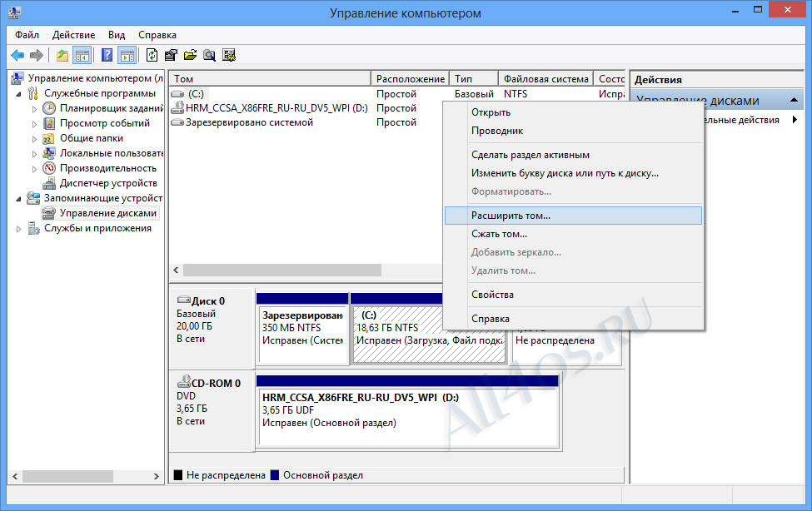
Task: Expand the Общие папки node
Action: [34, 139]
